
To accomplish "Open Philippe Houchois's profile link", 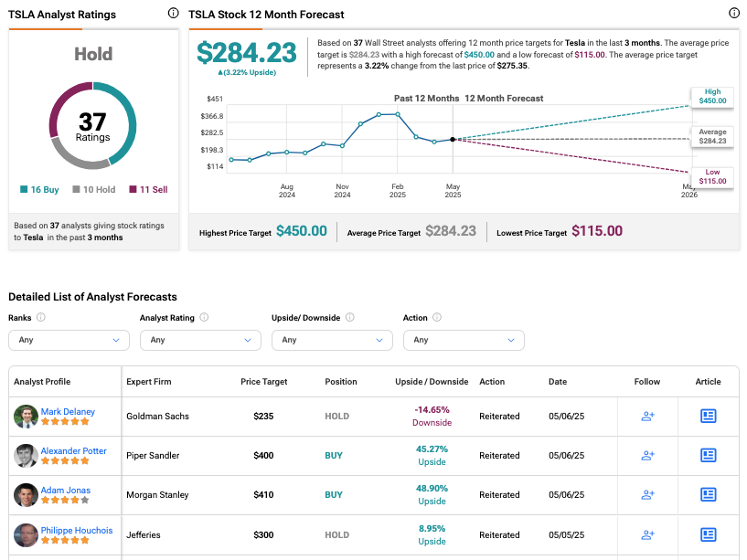I will [77, 530].
